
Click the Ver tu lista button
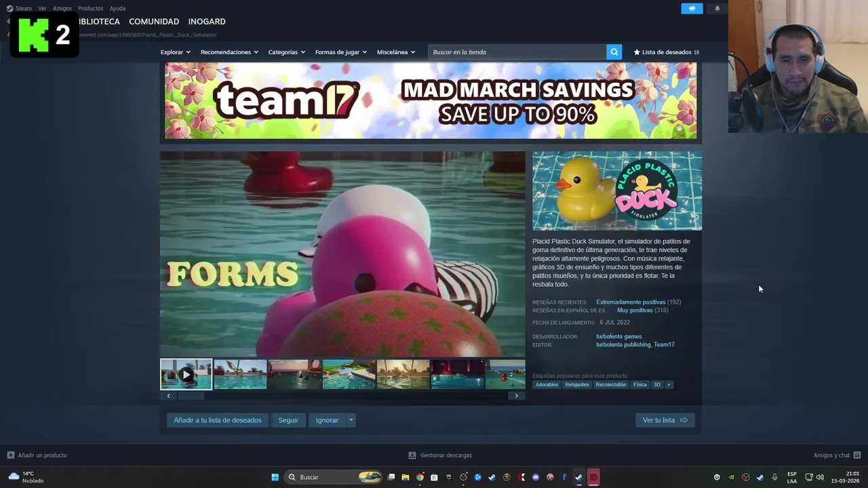tap(665, 420)
